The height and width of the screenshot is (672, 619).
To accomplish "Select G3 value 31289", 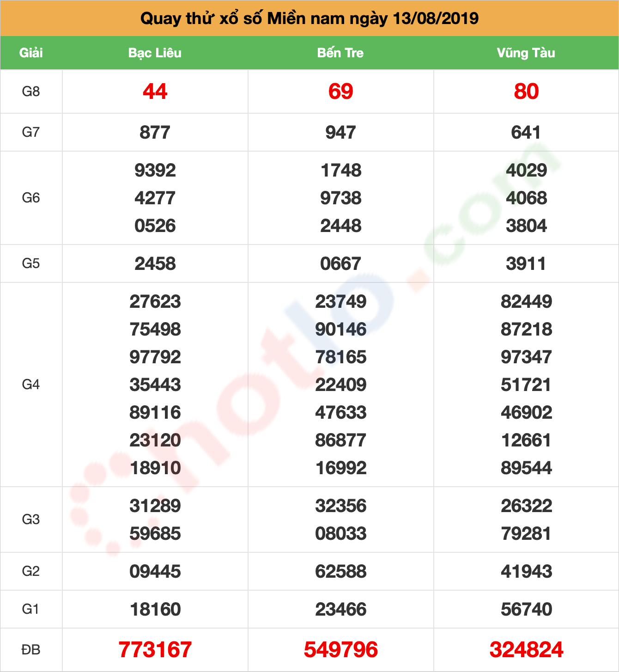I will coord(155,506).
